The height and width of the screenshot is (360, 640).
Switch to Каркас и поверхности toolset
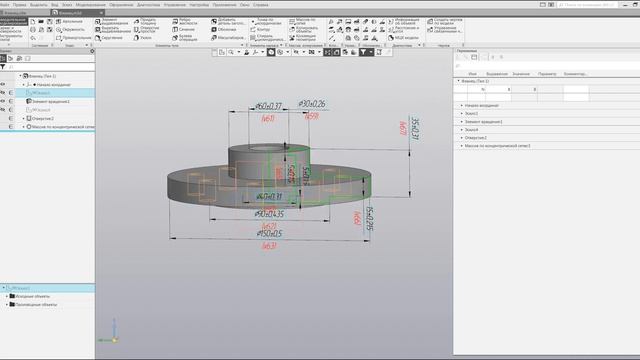13,29
